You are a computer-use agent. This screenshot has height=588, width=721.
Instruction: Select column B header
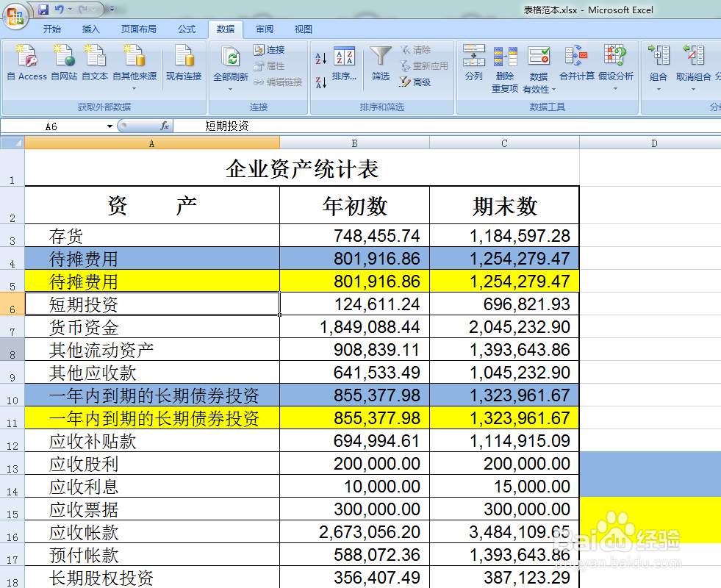(x=354, y=143)
